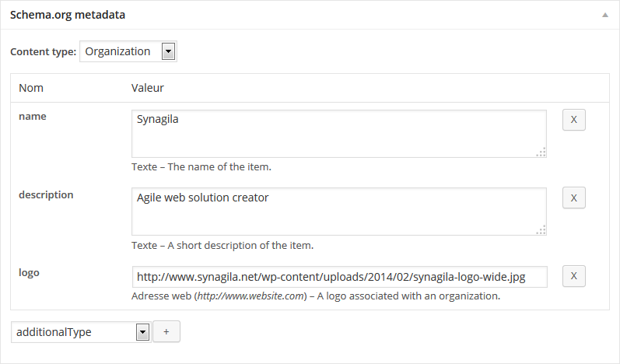The image size is (620, 364).
Task: Click the description textarea resize grip
Action: click(x=541, y=230)
